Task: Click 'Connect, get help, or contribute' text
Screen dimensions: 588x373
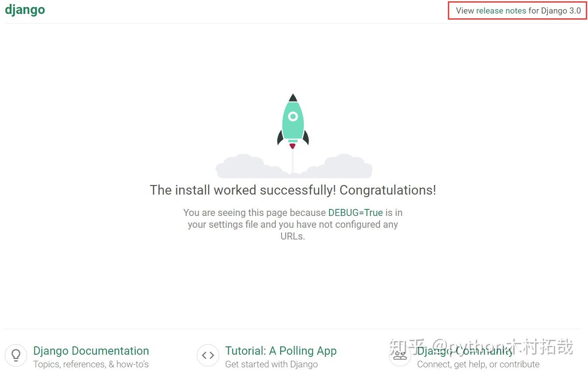Action: pyautogui.click(x=478, y=364)
